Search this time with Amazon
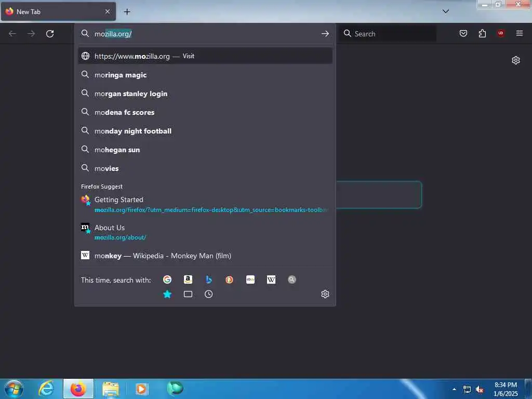This screenshot has width=532, height=399. 188,280
